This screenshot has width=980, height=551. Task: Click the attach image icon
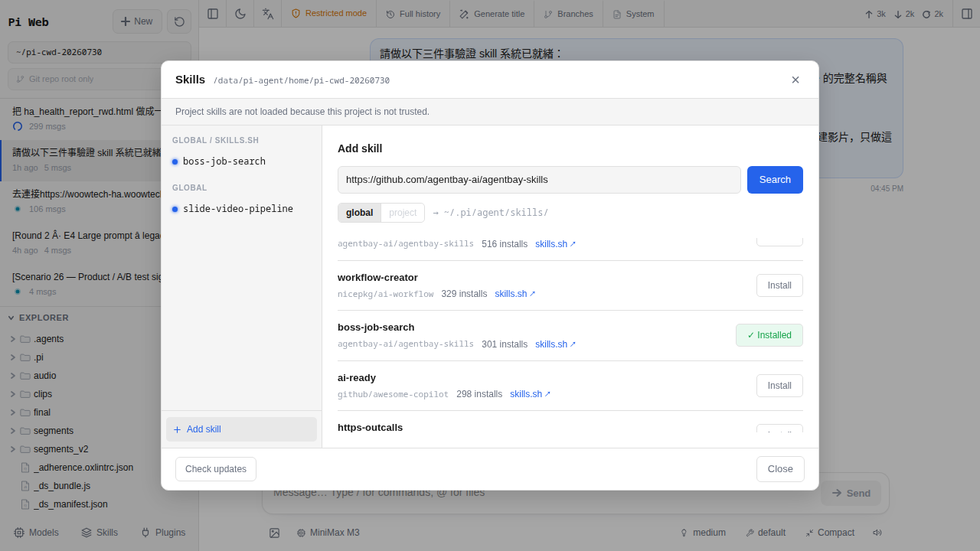[274, 533]
